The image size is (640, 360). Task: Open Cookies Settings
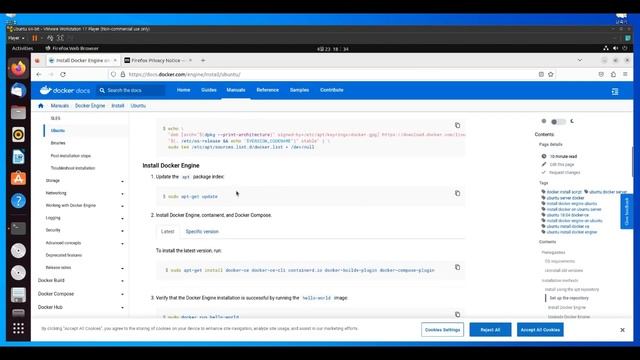point(442,330)
